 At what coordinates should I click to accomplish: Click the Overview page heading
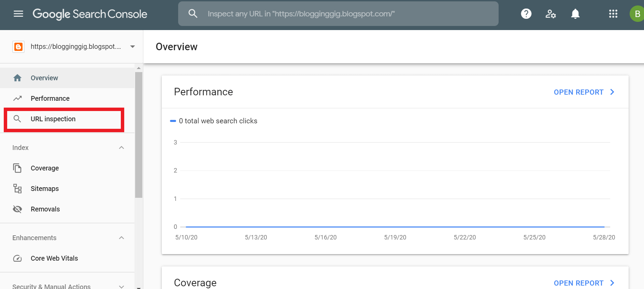[176, 47]
